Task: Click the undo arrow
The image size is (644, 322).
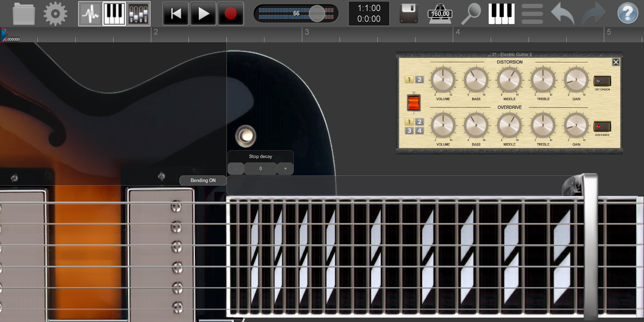Action: [x=562, y=14]
